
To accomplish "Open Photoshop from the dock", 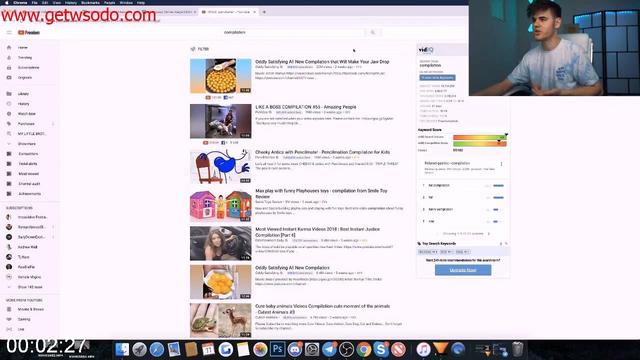I will pos(277,349).
